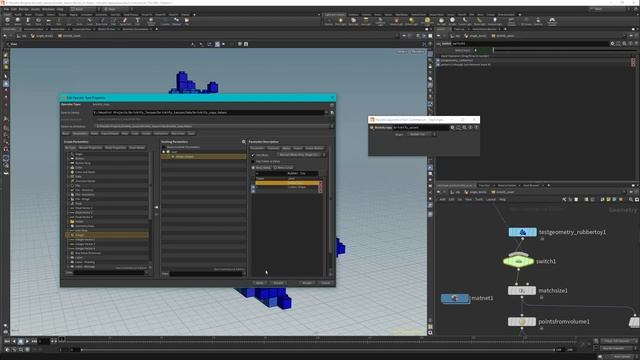Open Save to Library path dropdown
This screenshot has height=360, width=640.
pos(326,112)
